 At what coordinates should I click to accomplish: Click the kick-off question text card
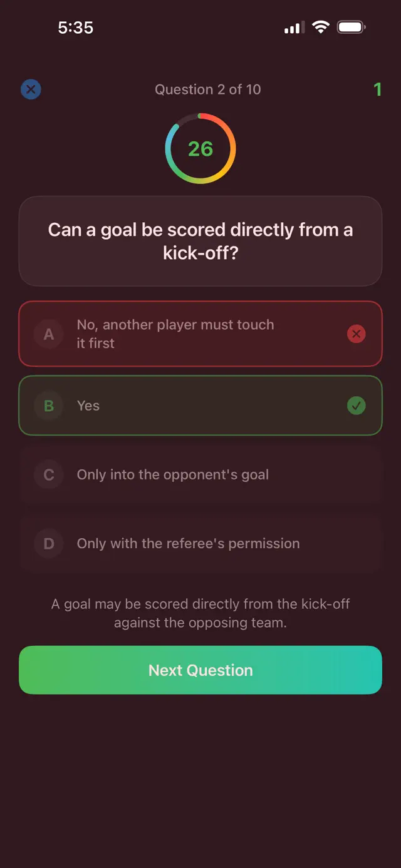[x=200, y=242]
